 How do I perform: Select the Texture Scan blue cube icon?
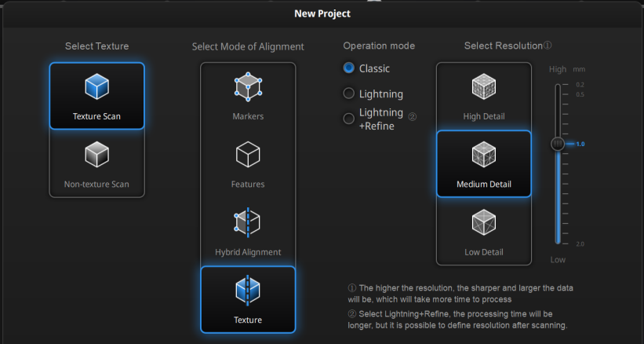[x=97, y=86]
